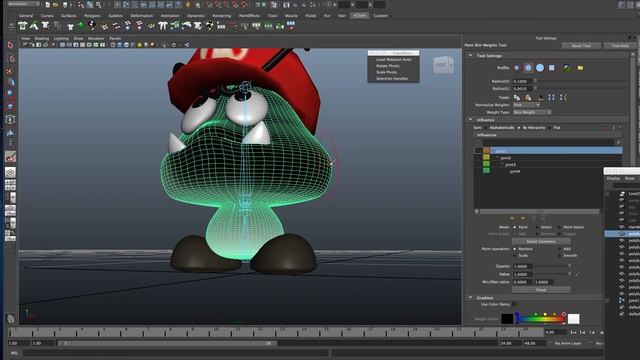640x360 pixels.
Task: Click the pencil icon beside influences filter
Action: click(x=619, y=142)
